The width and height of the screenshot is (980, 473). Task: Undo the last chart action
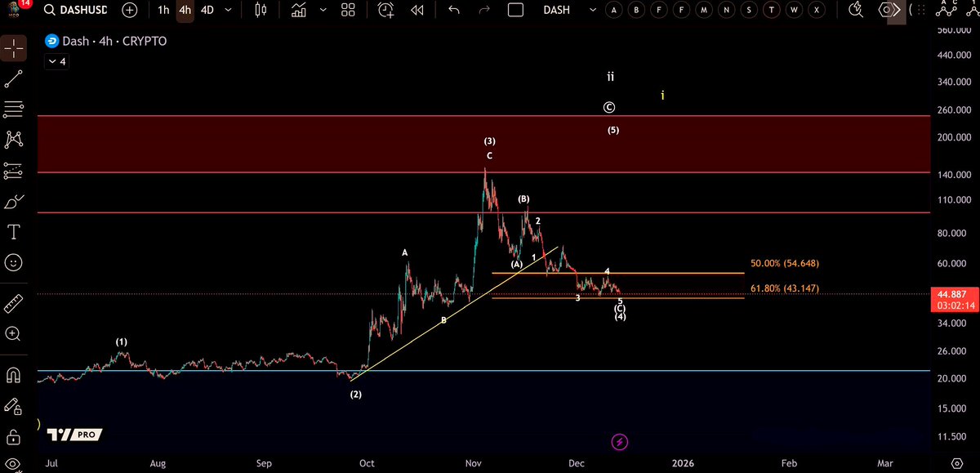tap(455, 11)
